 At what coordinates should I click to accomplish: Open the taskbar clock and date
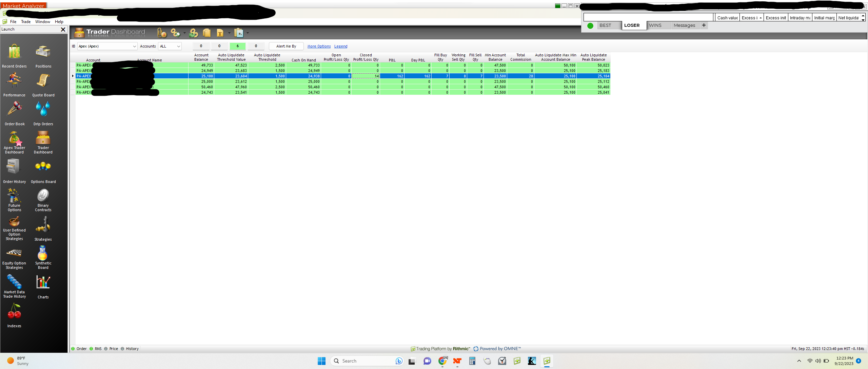(844, 361)
